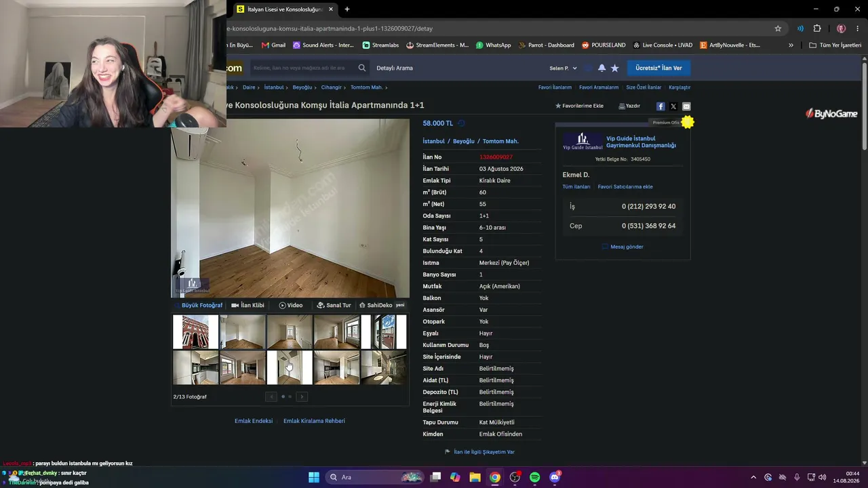
Task: Go to the previous photo page arrow
Action: pyautogui.click(x=271, y=396)
